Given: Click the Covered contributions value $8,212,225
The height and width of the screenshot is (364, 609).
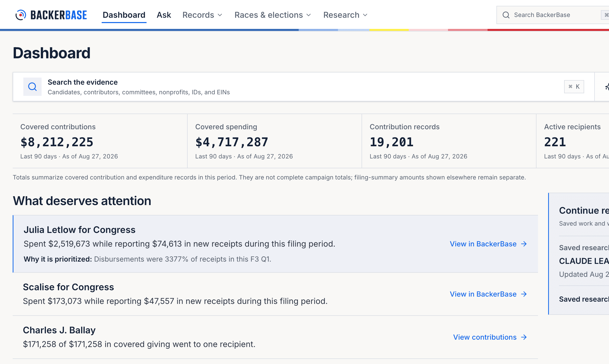Looking at the screenshot, I should (x=57, y=142).
